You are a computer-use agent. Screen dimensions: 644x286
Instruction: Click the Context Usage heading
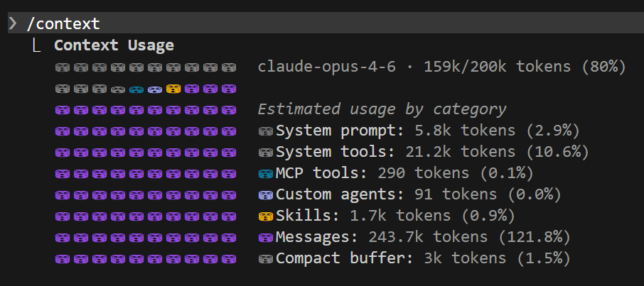114,45
